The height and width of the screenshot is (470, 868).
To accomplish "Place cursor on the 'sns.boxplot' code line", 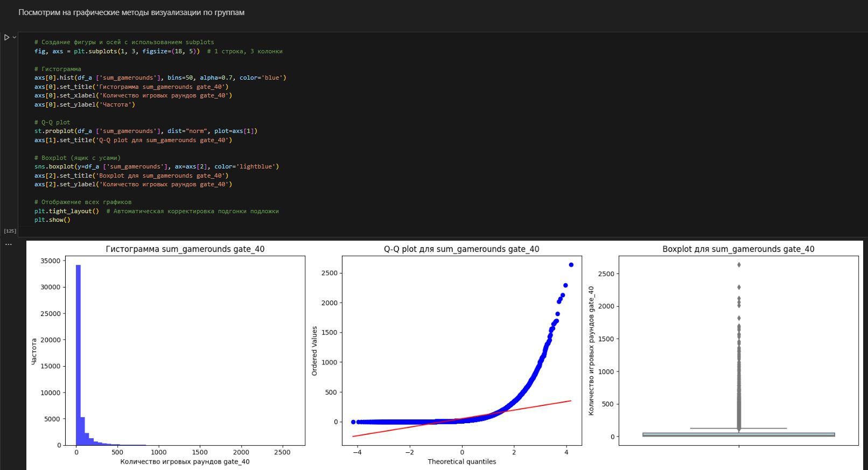I will [157, 166].
